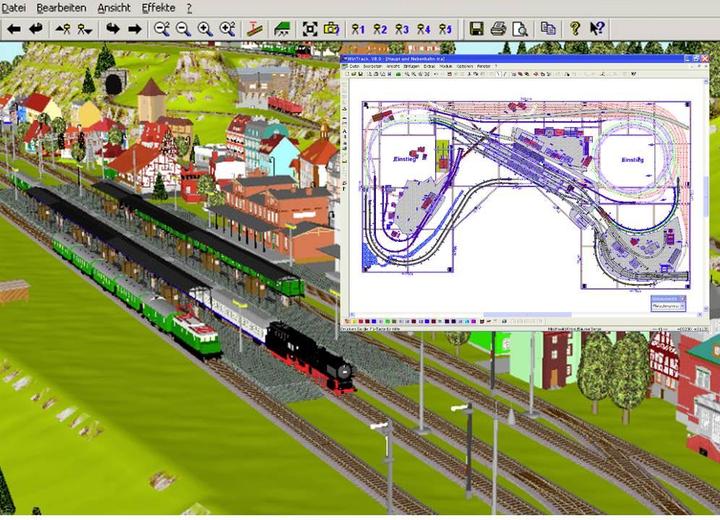The width and height of the screenshot is (720, 520).
Task: Open the ? help menu
Action: pyautogui.click(x=189, y=8)
